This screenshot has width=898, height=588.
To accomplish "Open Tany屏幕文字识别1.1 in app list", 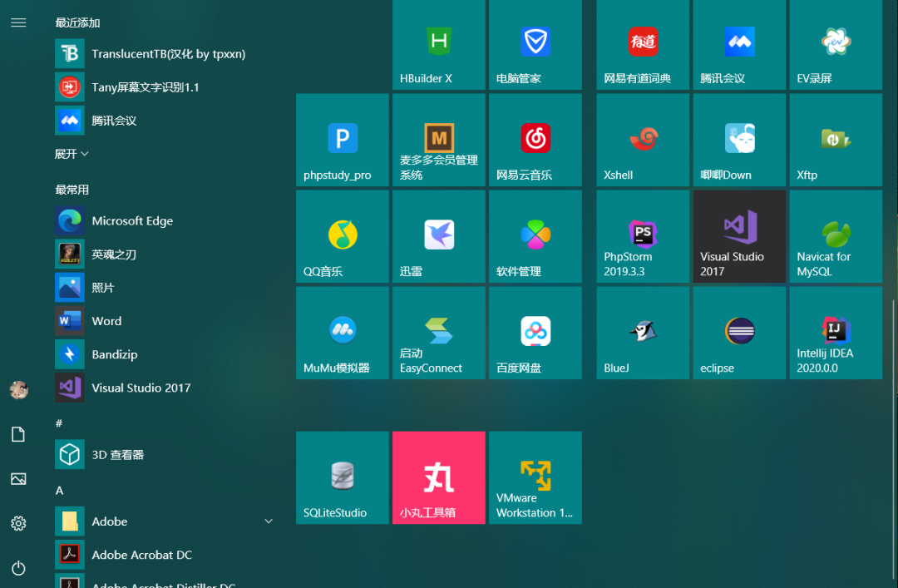I will click(166, 87).
